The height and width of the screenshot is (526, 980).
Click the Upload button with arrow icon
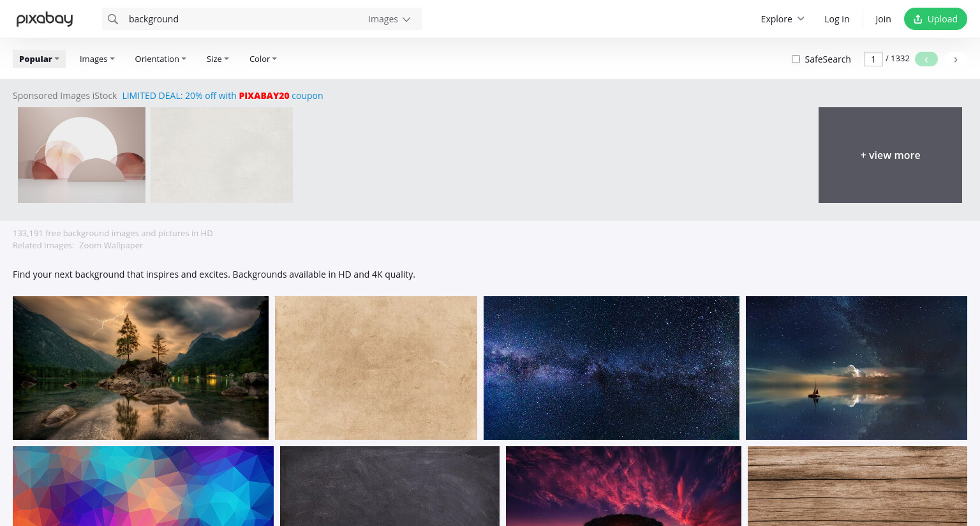click(935, 19)
